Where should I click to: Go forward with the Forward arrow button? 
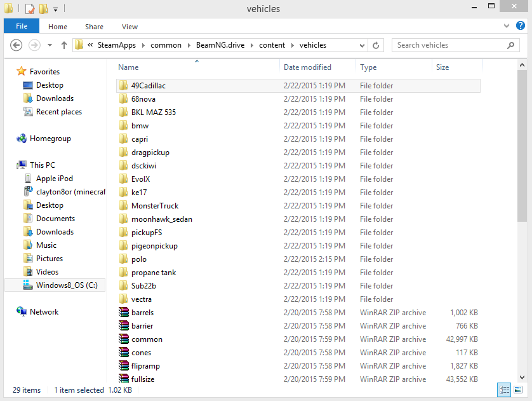click(x=34, y=45)
